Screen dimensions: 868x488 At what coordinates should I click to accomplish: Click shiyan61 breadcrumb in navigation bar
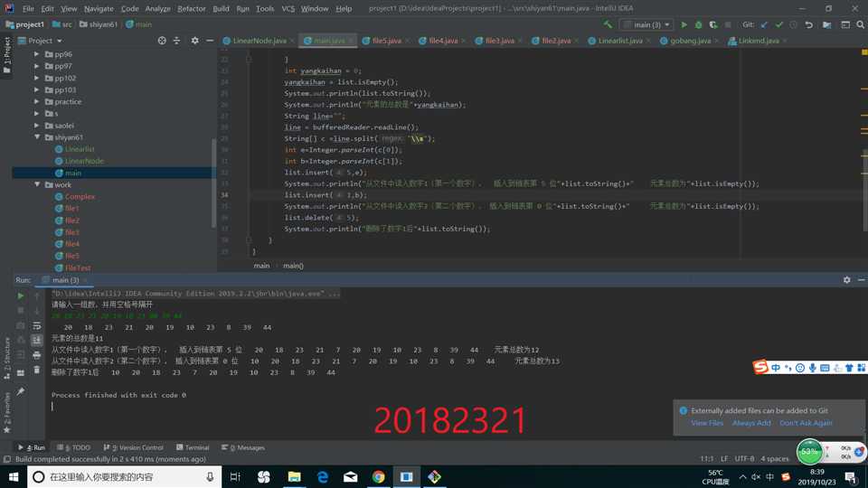pyautogui.click(x=99, y=24)
